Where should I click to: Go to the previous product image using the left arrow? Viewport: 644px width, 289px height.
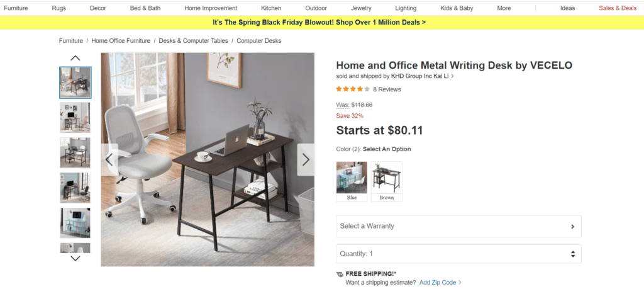tap(109, 159)
